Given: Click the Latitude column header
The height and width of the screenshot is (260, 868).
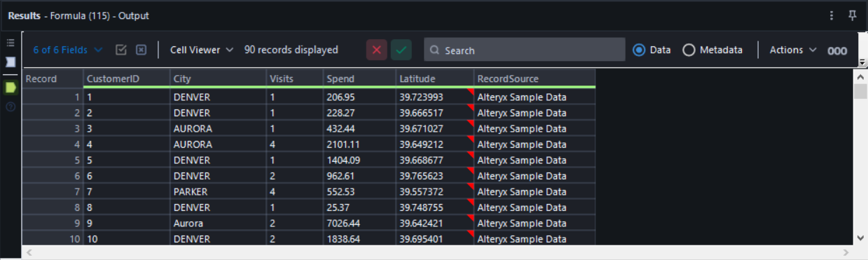Looking at the screenshot, I should (x=435, y=78).
